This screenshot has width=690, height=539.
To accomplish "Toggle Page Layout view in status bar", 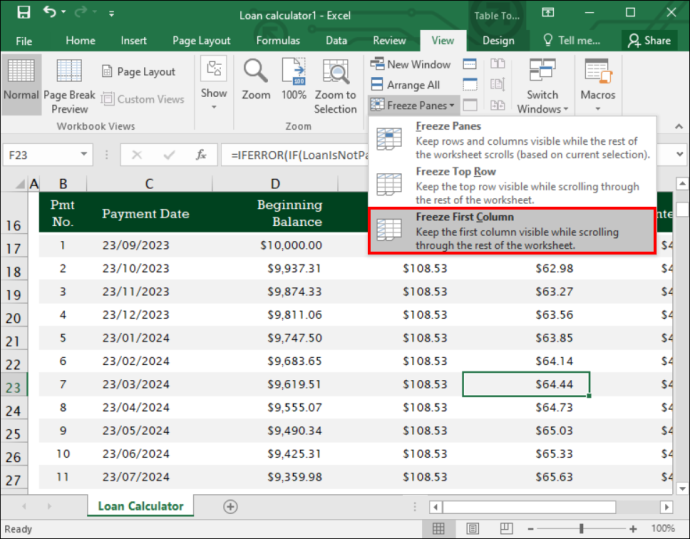I will click(473, 528).
